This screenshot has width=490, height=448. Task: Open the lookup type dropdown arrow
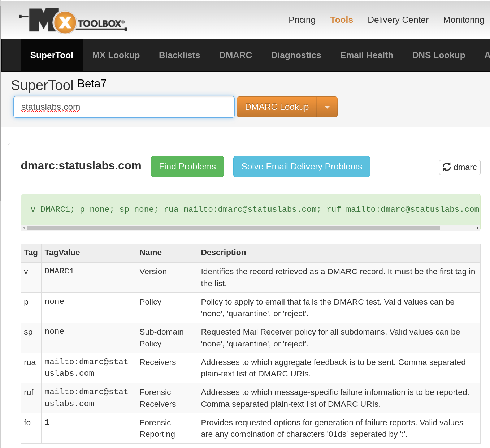[x=327, y=107]
